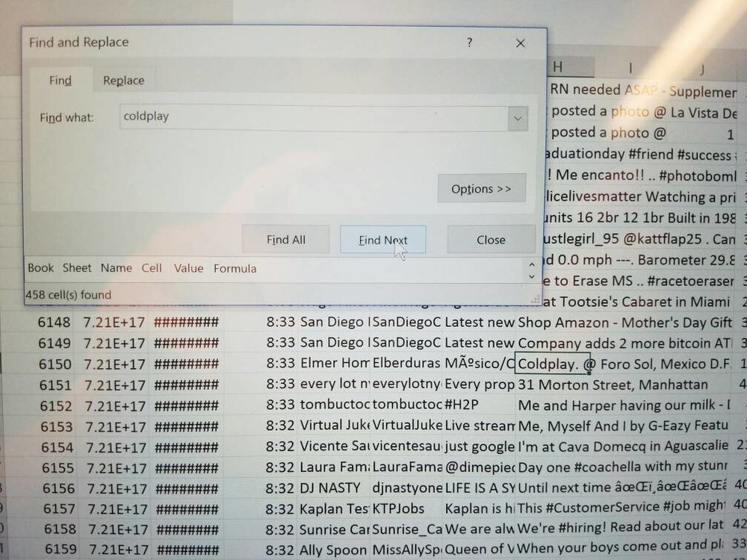Click the Close button in dialog
This screenshot has height=560, width=747.
(x=491, y=240)
